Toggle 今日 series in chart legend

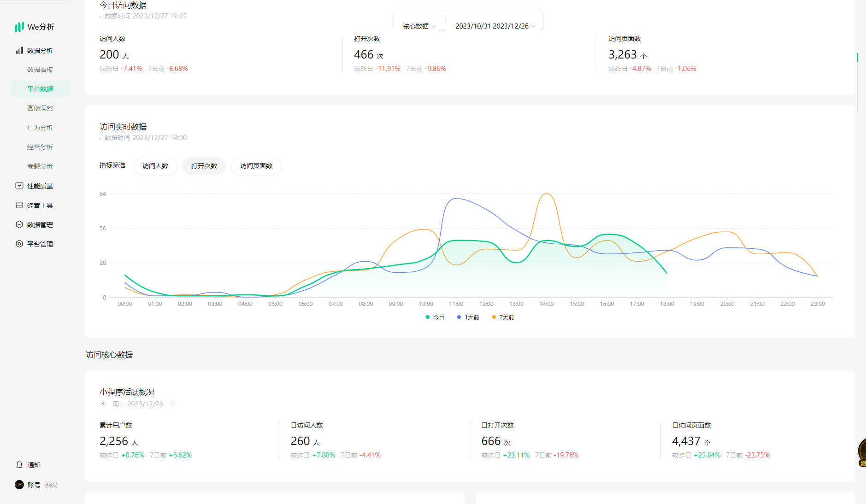tap(435, 317)
